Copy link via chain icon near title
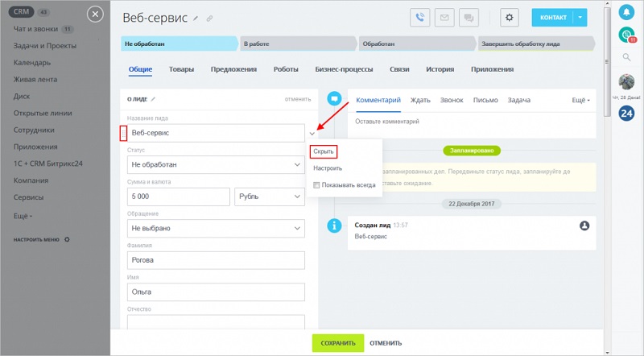This screenshot has height=356, width=644. (x=209, y=19)
